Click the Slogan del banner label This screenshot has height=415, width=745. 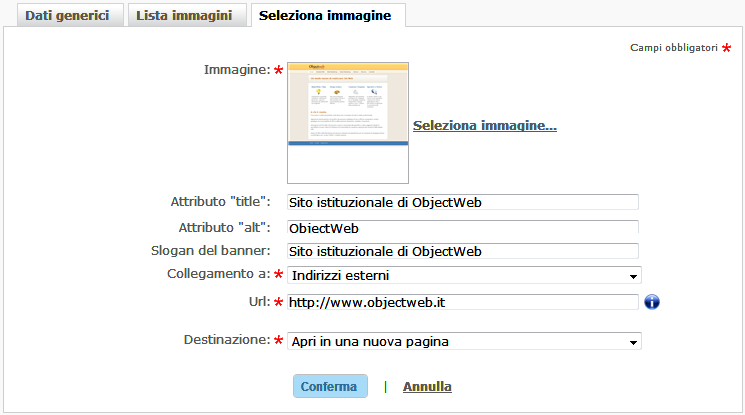(214, 250)
